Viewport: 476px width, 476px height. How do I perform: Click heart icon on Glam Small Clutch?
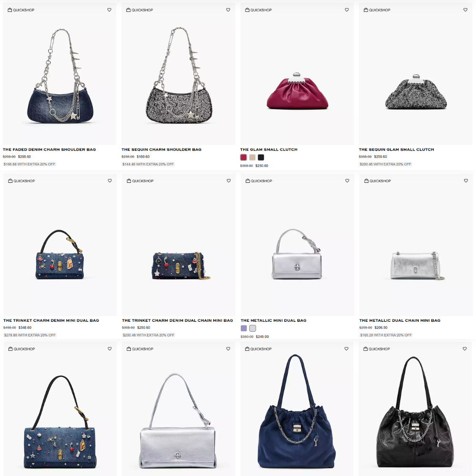(347, 10)
